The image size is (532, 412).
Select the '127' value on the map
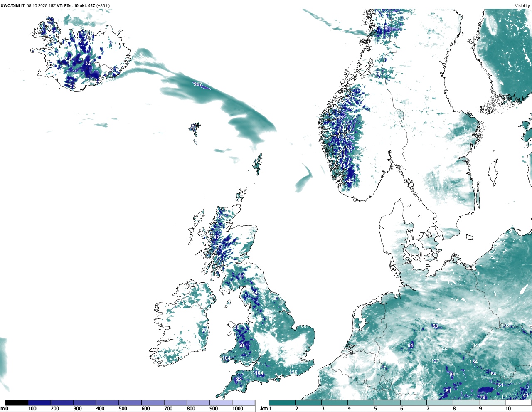[x=436, y=361]
